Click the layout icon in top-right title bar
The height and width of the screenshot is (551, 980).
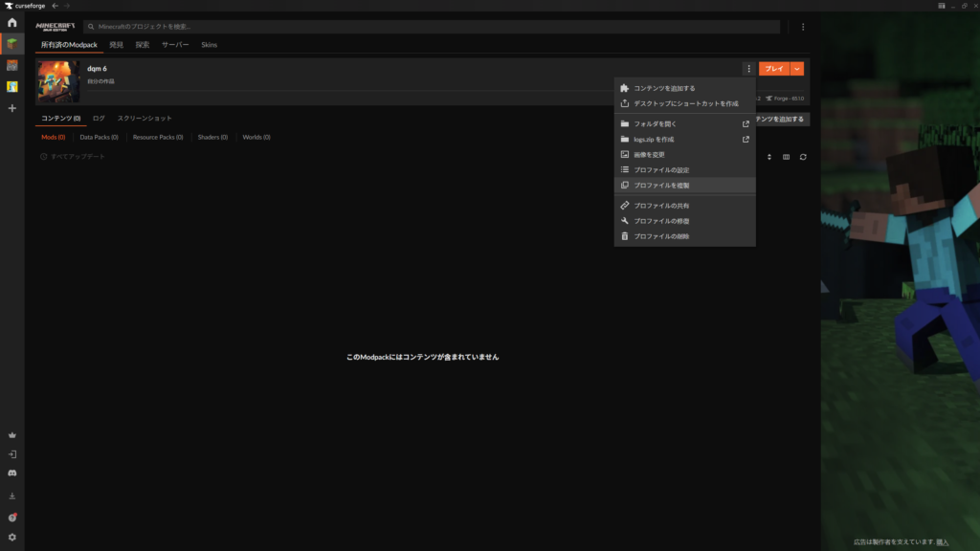click(x=942, y=6)
